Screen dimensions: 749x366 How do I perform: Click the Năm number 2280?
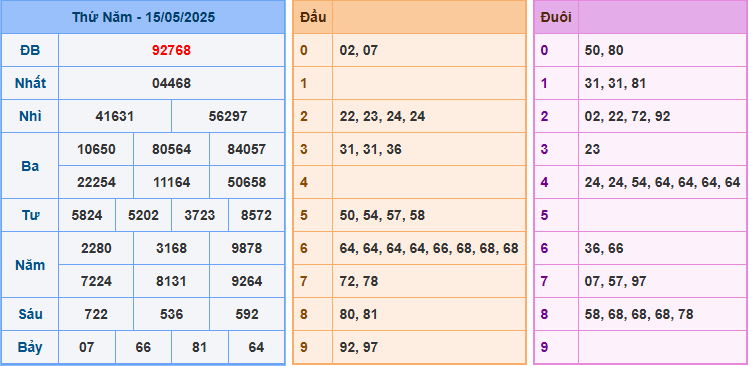click(x=96, y=248)
